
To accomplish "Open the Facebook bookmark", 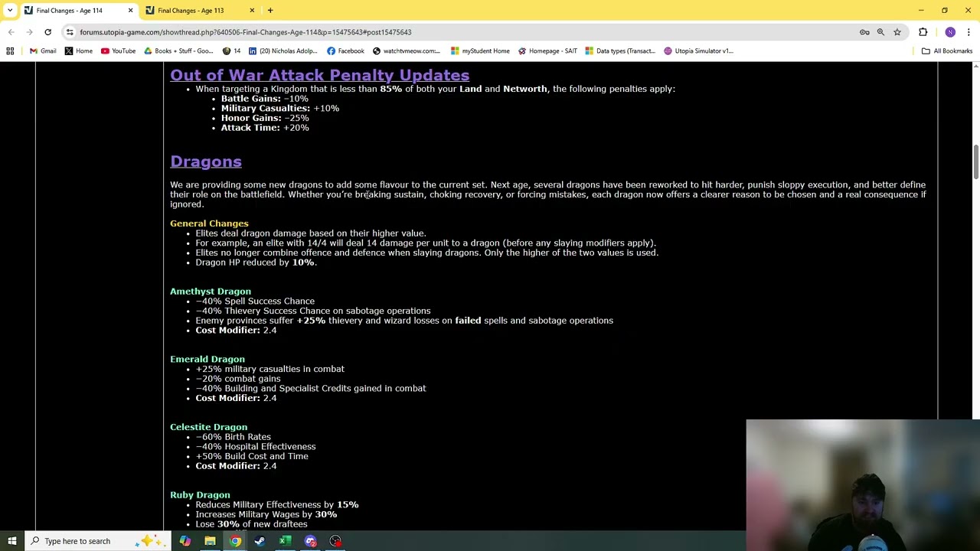I will 345,51.
